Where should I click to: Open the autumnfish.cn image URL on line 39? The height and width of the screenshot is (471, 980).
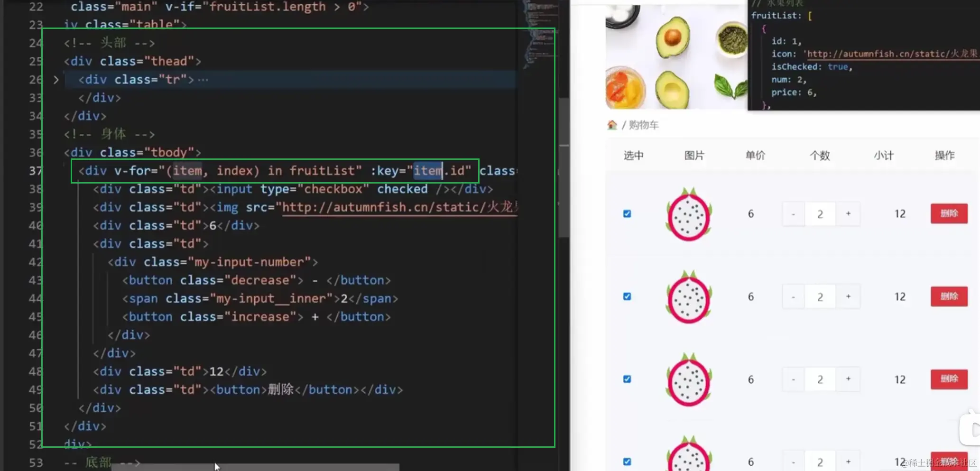[399, 207]
